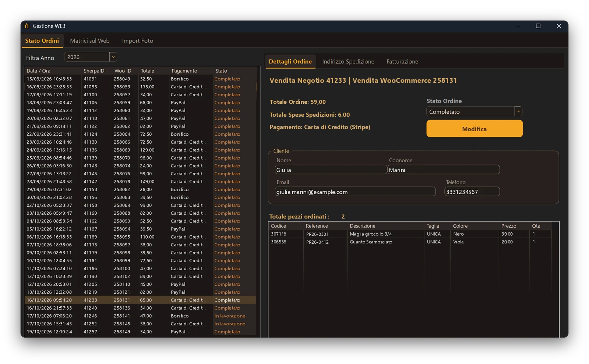Open the Fatturazione tab
Viewport: 589px width, 364px height.
coord(402,61)
